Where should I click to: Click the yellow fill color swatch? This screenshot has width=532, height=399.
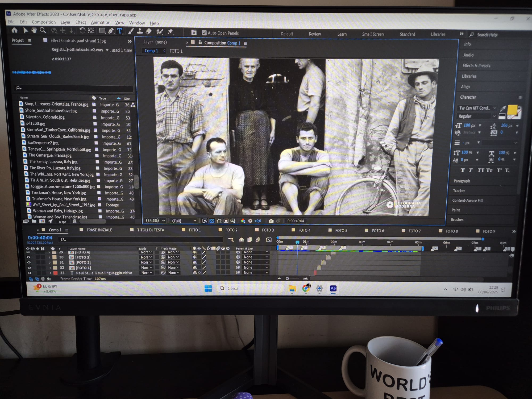coord(512,110)
